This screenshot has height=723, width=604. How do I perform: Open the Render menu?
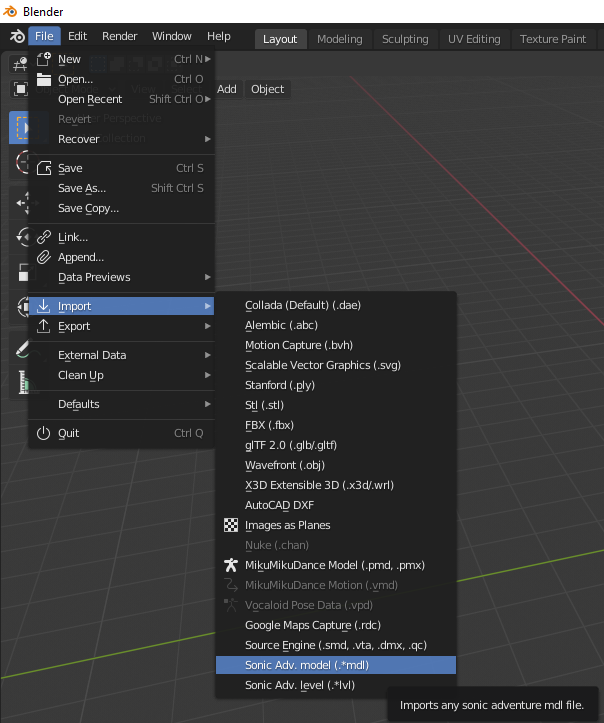point(119,36)
